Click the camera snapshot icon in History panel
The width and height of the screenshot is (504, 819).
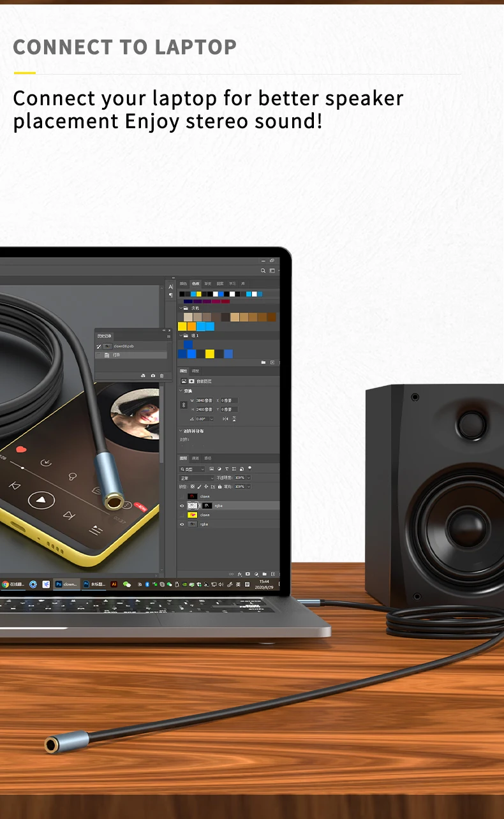(x=152, y=376)
